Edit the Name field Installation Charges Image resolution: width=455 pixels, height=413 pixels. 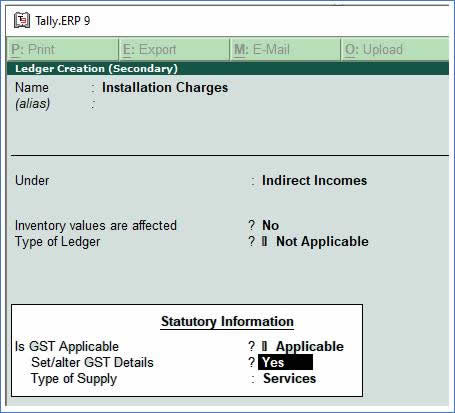point(165,88)
